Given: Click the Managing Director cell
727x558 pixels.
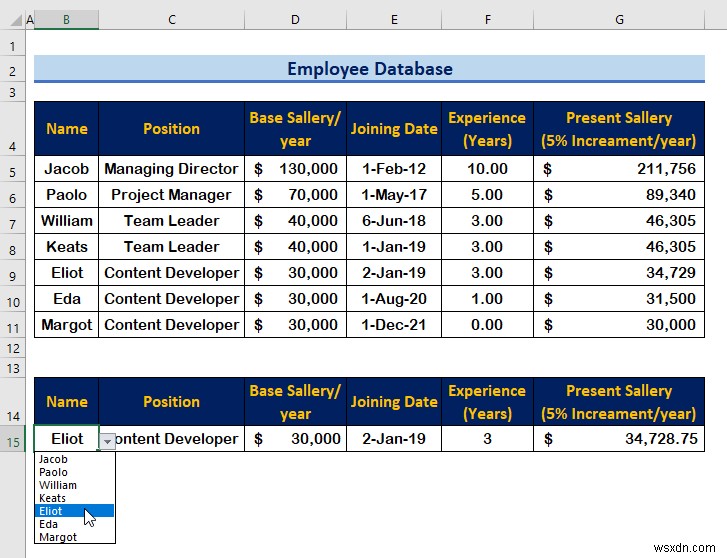Looking at the screenshot, I should (172, 168).
